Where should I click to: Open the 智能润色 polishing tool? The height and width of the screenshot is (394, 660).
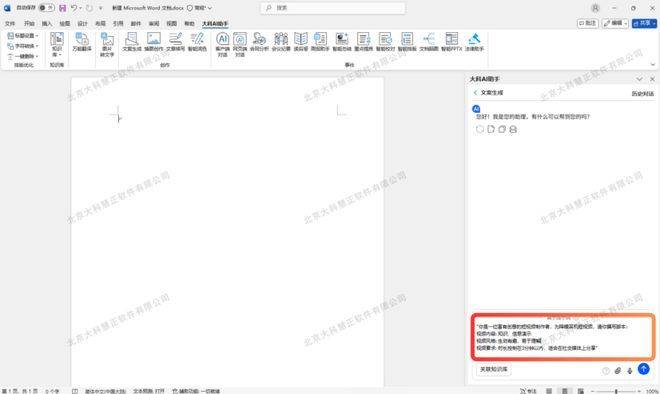[197, 42]
